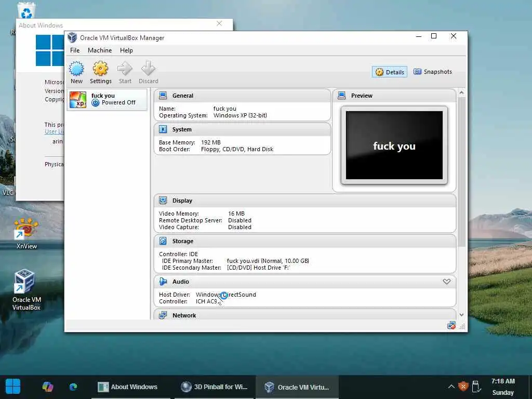Open the File menu

click(x=75, y=50)
